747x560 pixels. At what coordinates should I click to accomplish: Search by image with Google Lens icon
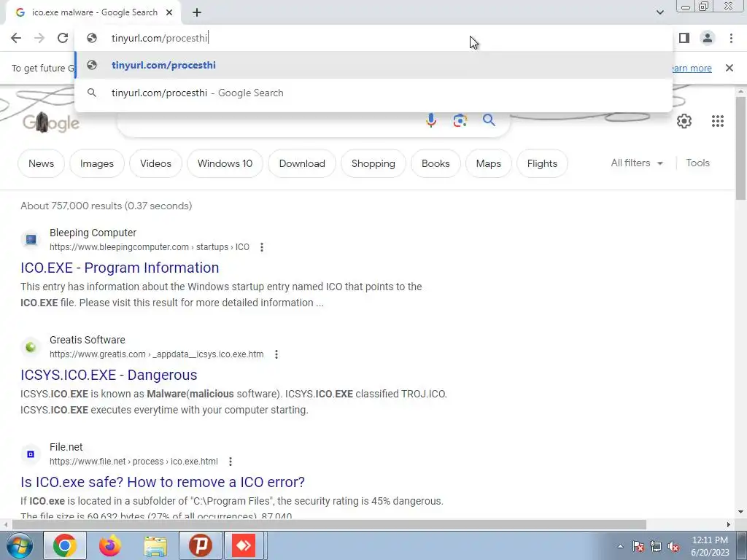click(460, 120)
